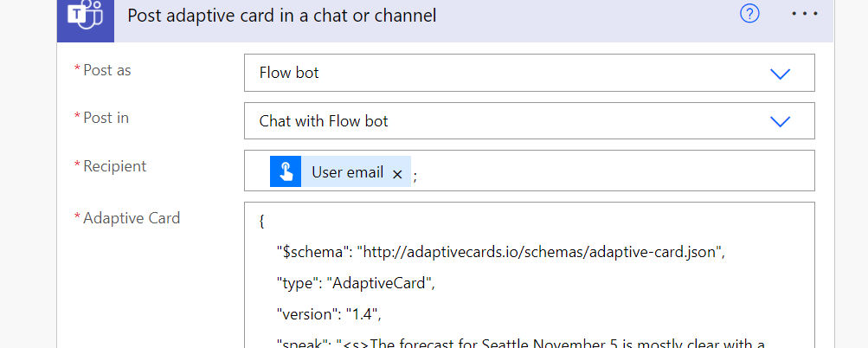Screen dimensions: 868x348
Task: Open the ellipsis more options menu
Action: (x=804, y=15)
